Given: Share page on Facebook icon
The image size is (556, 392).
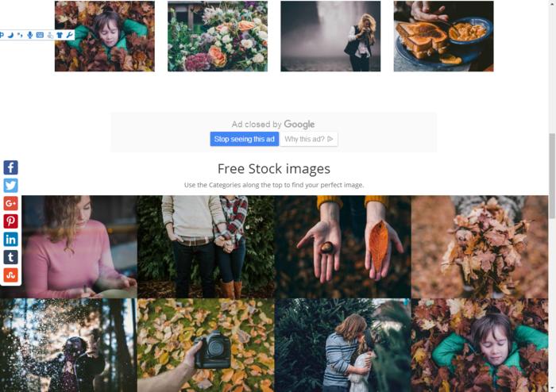Looking at the screenshot, I should (x=10, y=167).
